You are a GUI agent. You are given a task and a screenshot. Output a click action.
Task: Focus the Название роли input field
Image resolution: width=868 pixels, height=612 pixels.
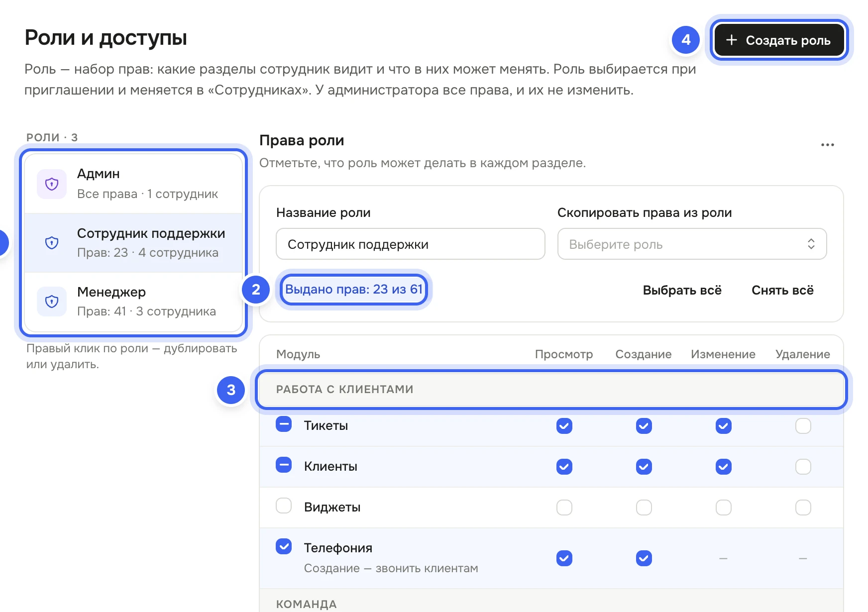coord(411,244)
